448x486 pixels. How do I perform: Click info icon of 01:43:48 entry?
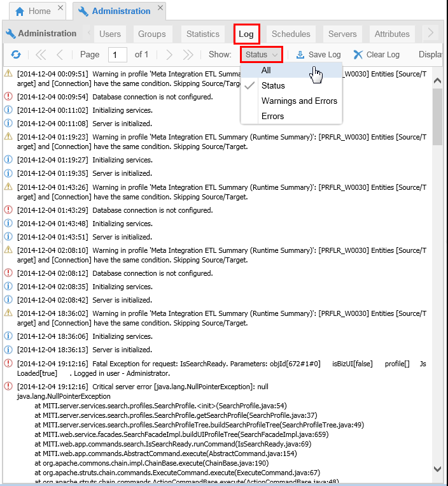coord(8,223)
